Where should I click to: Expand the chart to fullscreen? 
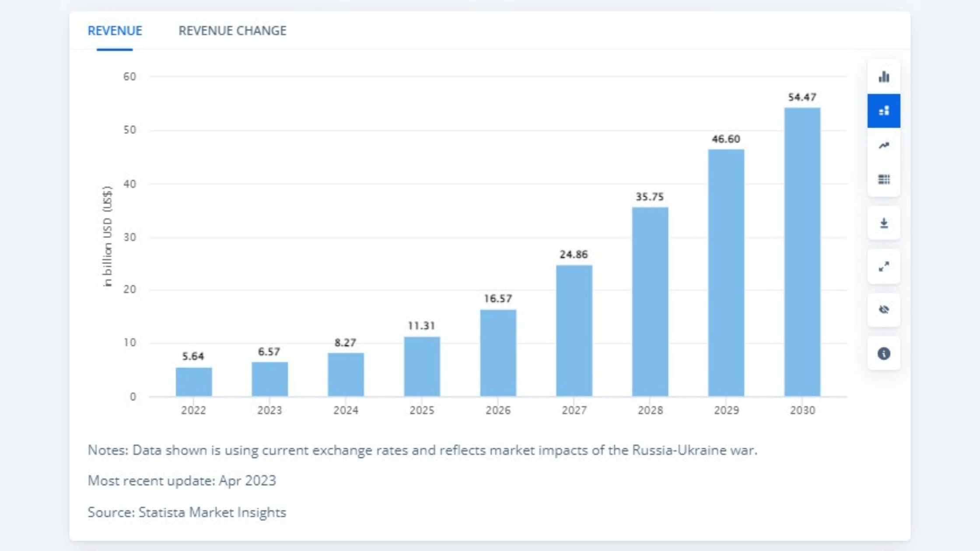click(884, 265)
